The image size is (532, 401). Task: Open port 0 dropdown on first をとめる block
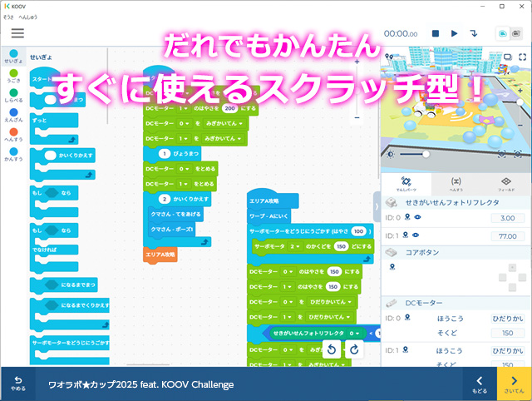tap(184, 169)
